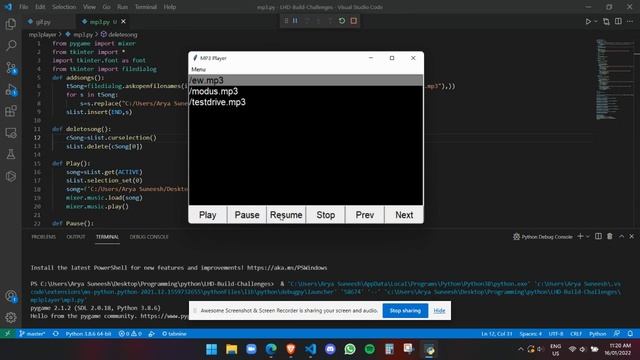
Task: Click Stop in the MP3 Player
Action: click(x=325, y=215)
